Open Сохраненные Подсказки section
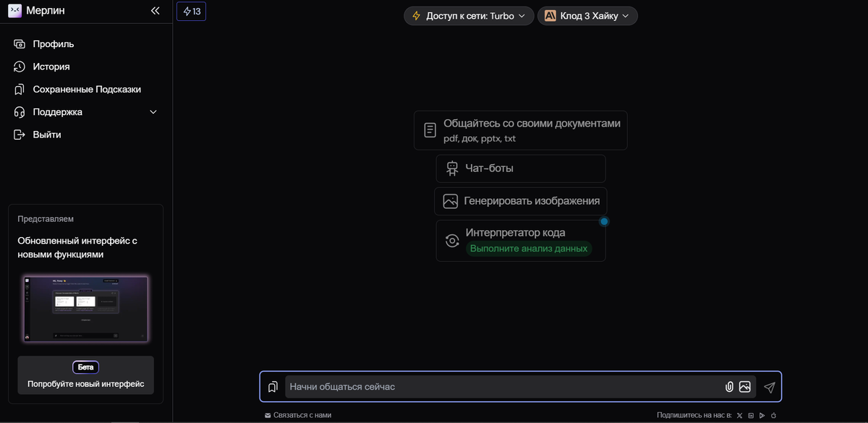This screenshot has height=423, width=868. click(x=85, y=90)
